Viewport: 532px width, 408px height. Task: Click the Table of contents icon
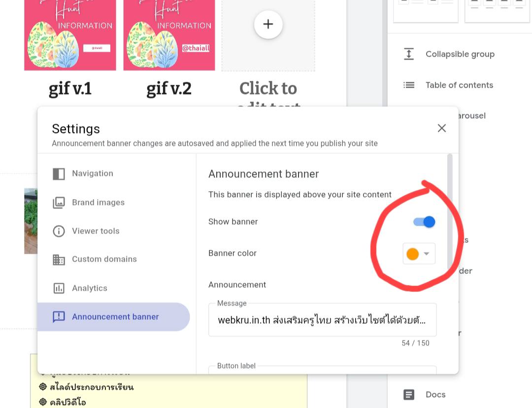click(409, 85)
